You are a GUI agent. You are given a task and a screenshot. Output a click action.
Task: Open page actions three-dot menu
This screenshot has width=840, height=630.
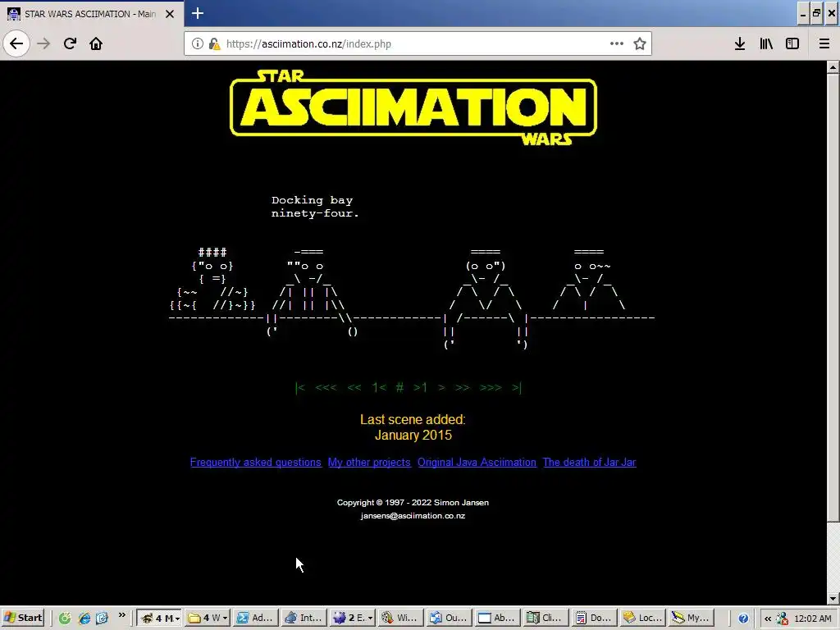[617, 43]
